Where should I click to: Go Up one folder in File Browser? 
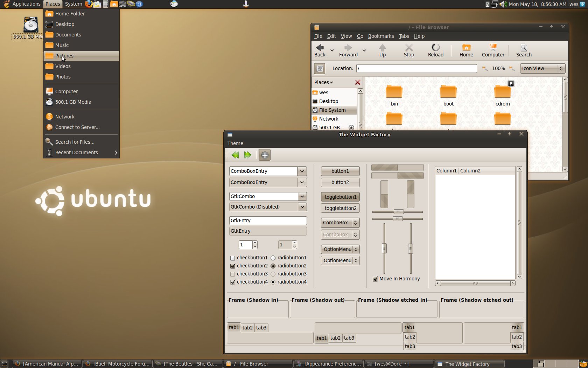(x=383, y=50)
